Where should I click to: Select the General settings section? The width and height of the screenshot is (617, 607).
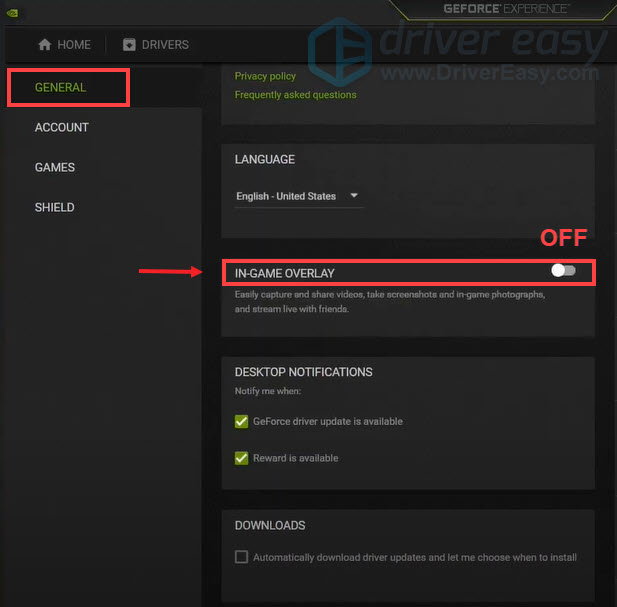(x=60, y=87)
